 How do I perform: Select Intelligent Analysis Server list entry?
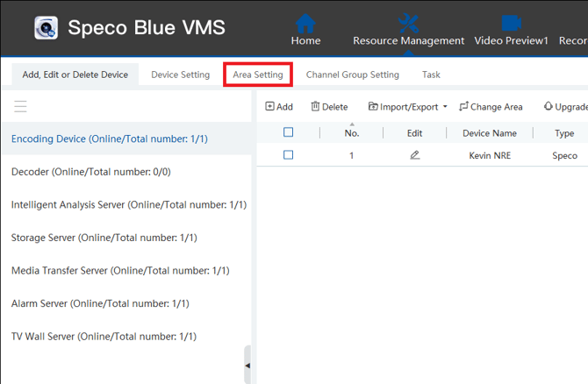(x=128, y=205)
